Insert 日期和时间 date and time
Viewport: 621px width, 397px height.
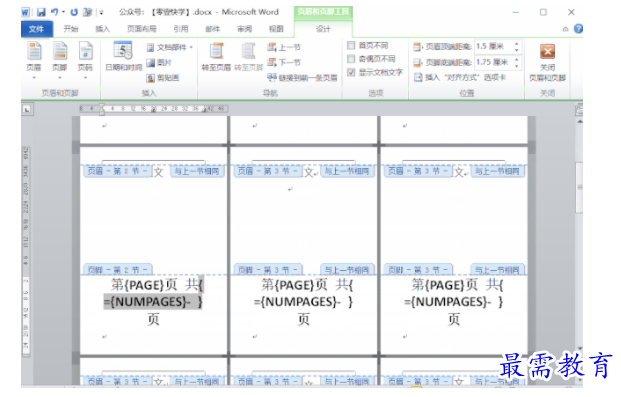click(123, 56)
